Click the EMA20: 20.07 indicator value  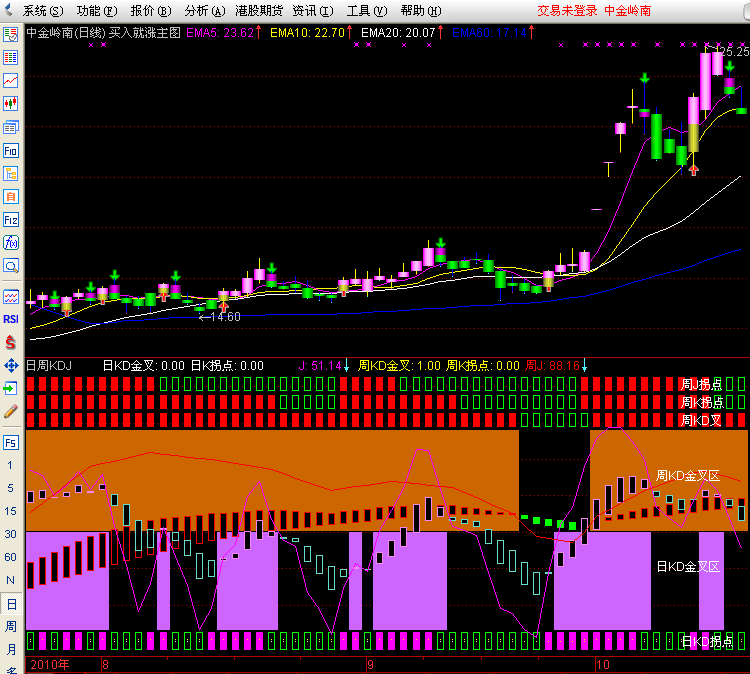[402, 33]
